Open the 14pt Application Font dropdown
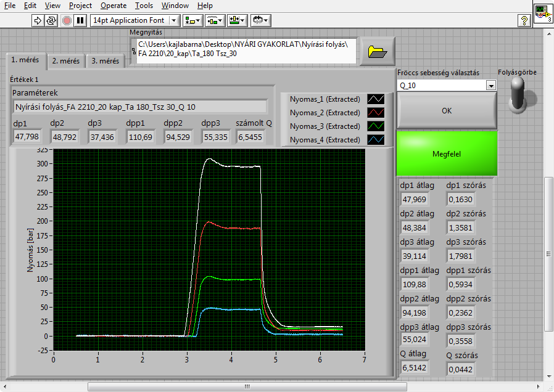554x392 pixels. (135, 20)
